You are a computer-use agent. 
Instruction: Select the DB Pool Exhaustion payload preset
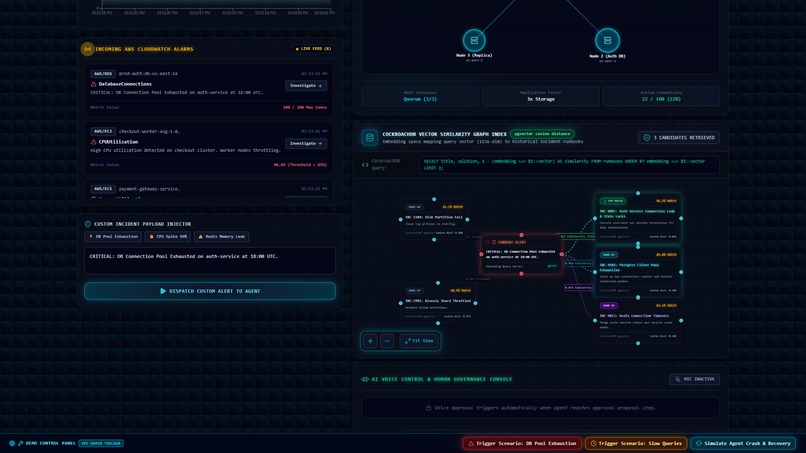pyautogui.click(x=114, y=237)
